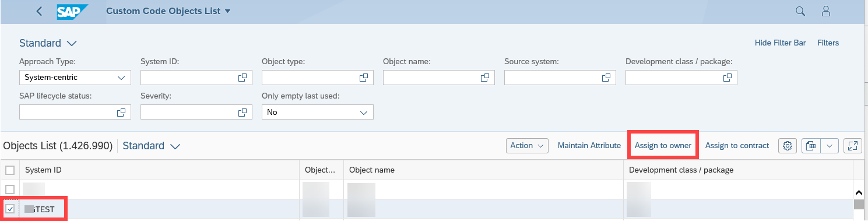The image size is (868, 221).
Task: Click the SAP logo
Action: (x=73, y=11)
